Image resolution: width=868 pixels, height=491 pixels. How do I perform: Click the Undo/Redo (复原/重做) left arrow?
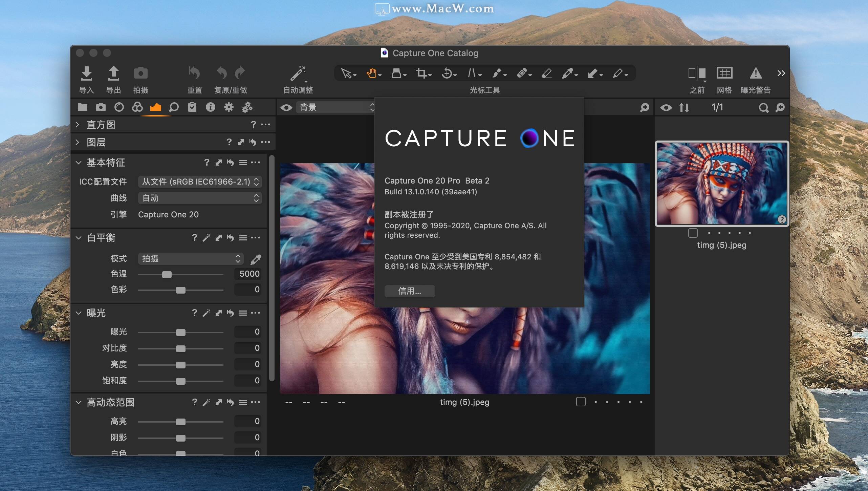(x=221, y=73)
